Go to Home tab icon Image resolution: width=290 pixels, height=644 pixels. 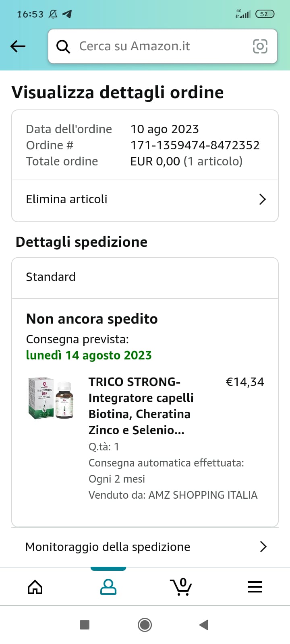coord(35,587)
